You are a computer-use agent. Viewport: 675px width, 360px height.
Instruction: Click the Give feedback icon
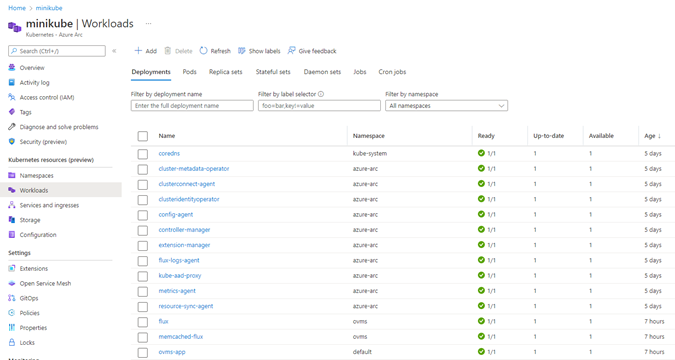291,51
